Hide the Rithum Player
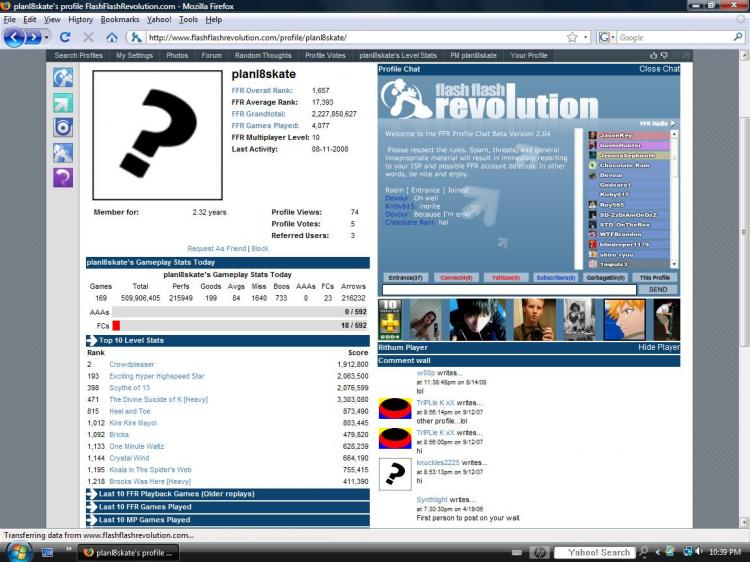Viewport: 750px width, 562px height. point(659,347)
